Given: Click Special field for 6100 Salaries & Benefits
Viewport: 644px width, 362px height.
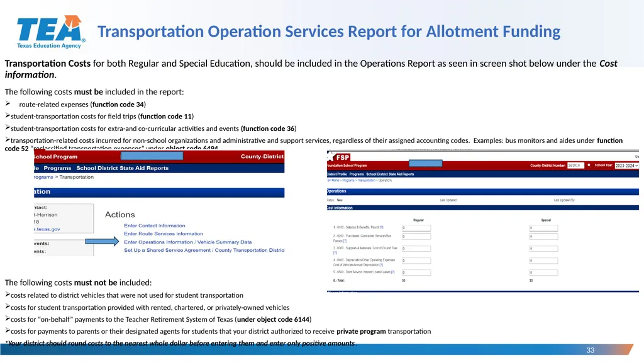Looking at the screenshot, I should click(x=543, y=227).
